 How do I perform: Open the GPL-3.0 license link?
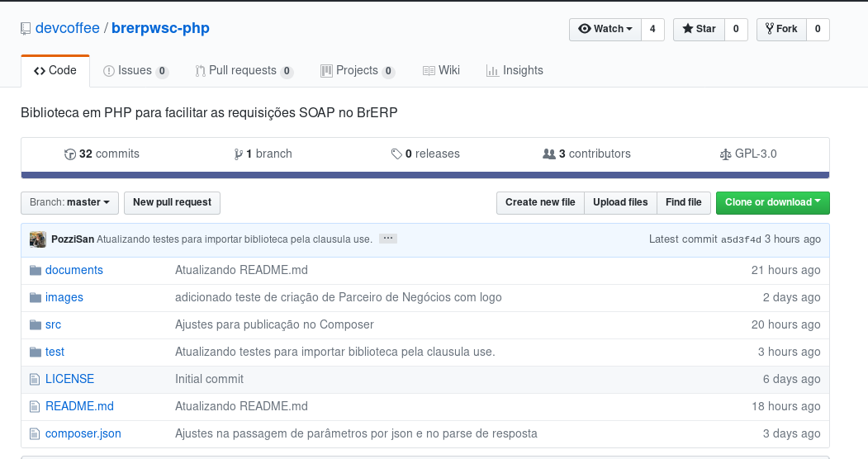(x=748, y=154)
